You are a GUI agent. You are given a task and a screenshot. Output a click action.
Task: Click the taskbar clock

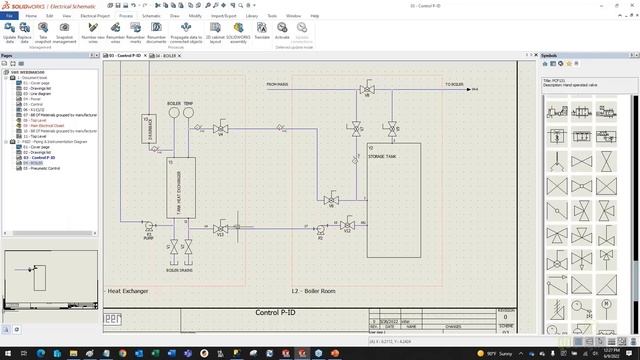point(611,353)
